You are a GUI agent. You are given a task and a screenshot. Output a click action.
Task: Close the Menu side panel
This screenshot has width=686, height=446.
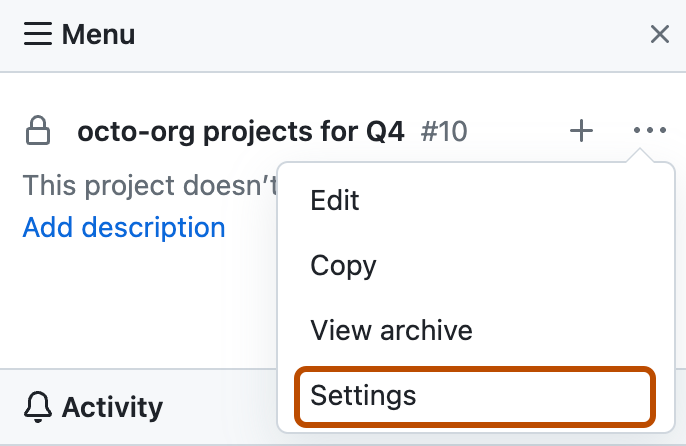[660, 35]
